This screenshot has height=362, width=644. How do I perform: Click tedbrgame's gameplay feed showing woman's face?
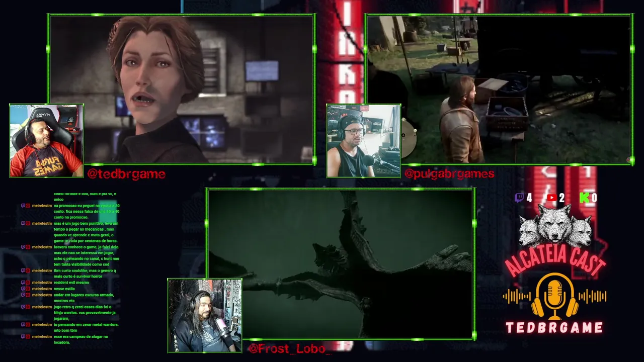point(182,89)
